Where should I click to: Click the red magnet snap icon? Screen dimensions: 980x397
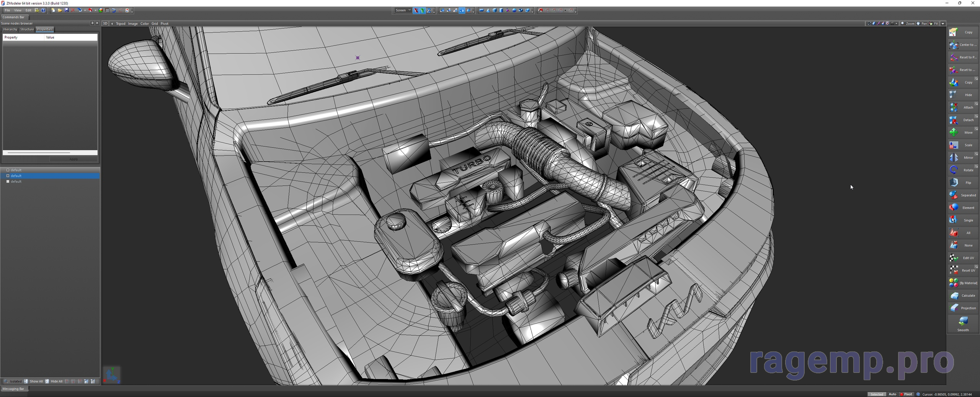coord(540,10)
